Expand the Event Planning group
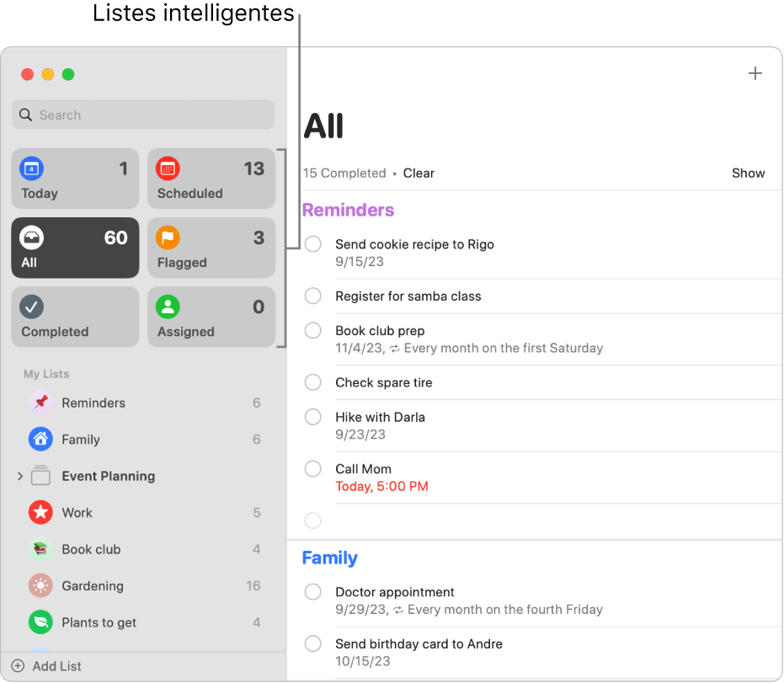784x683 pixels. click(20, 477)
